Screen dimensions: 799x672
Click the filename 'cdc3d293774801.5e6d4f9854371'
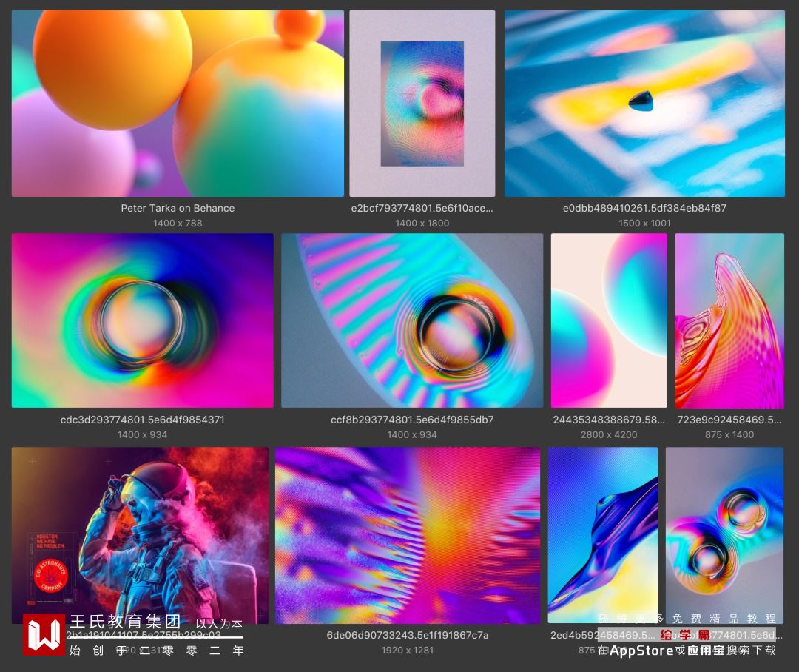tap(142, 420)
